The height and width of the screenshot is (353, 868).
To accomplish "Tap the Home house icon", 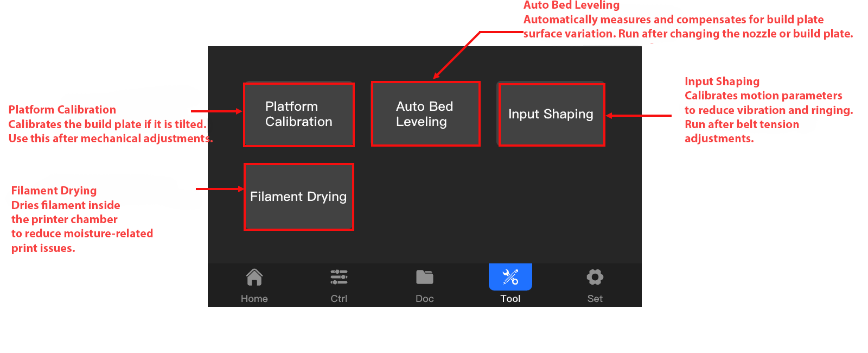I will [x=254, y=278].
